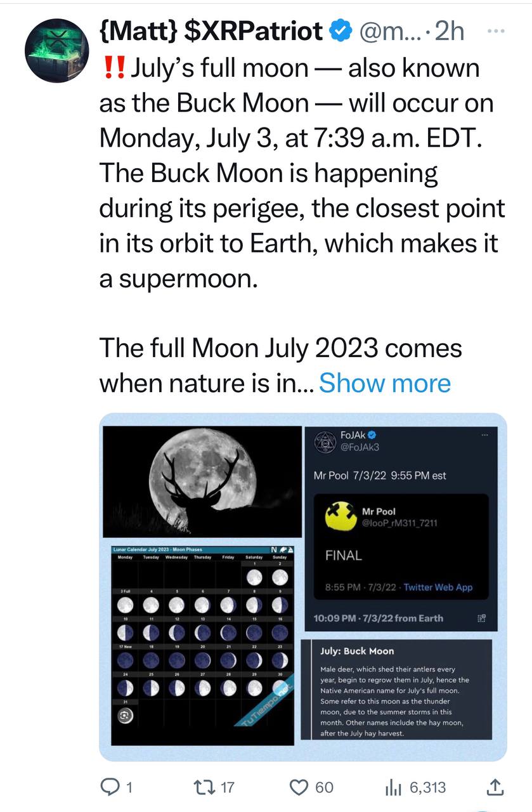Tap the 6,313 views count
This screenshot has width=532, height=812.
(x=427, y=787)
